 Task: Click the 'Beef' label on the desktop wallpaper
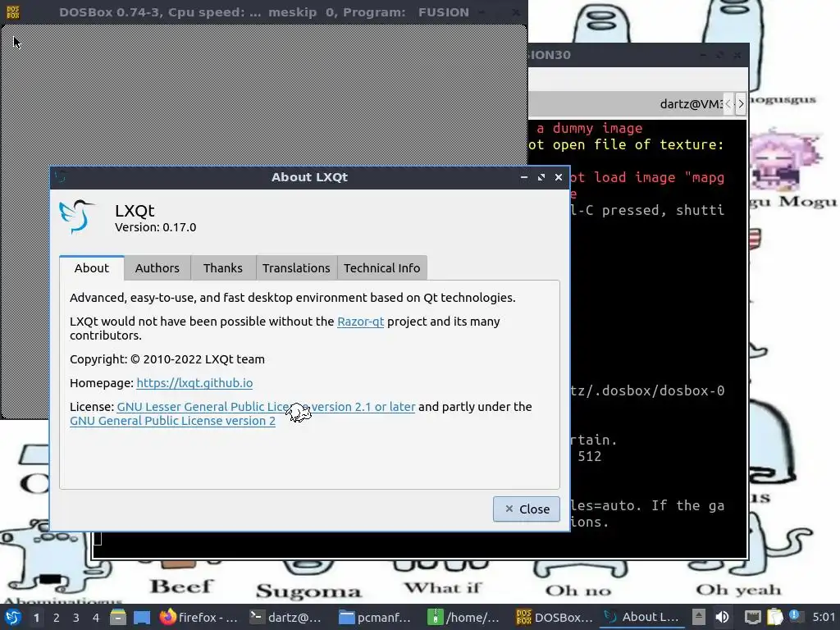pyautogui.click(x=181, y=587)
